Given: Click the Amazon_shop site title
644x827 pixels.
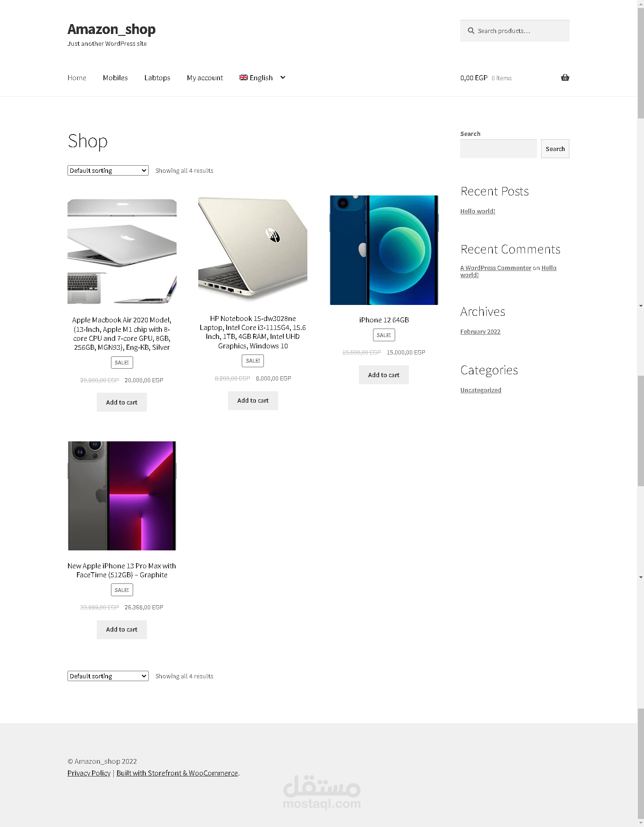Looking at the screenshot, I should [x=111, y=29].
